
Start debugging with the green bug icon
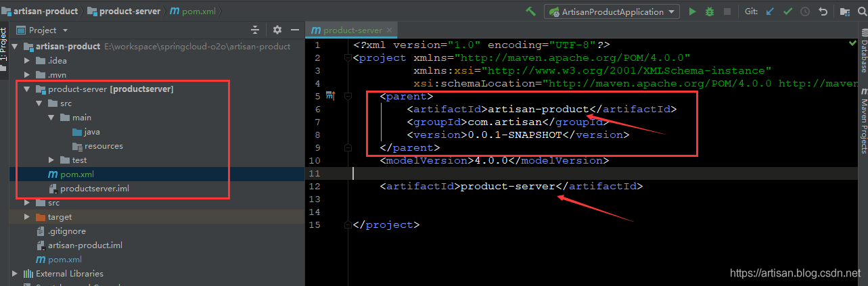tap(710, 11)
